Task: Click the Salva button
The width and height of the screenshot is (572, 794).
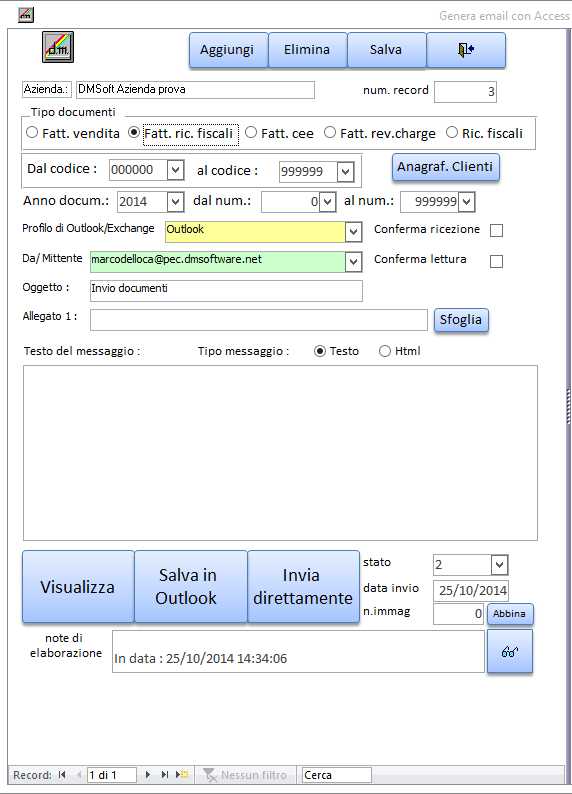Action: (386, 50)
